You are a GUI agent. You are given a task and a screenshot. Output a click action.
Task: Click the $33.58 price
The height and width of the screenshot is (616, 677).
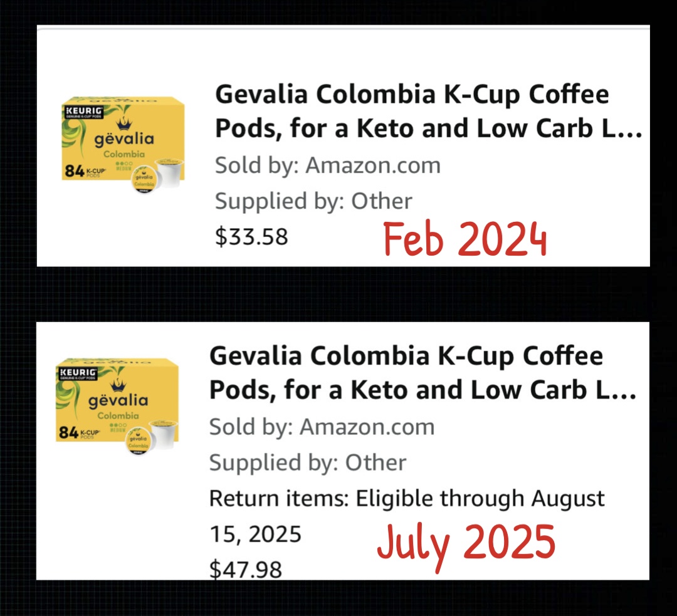[x=251, y=236]
